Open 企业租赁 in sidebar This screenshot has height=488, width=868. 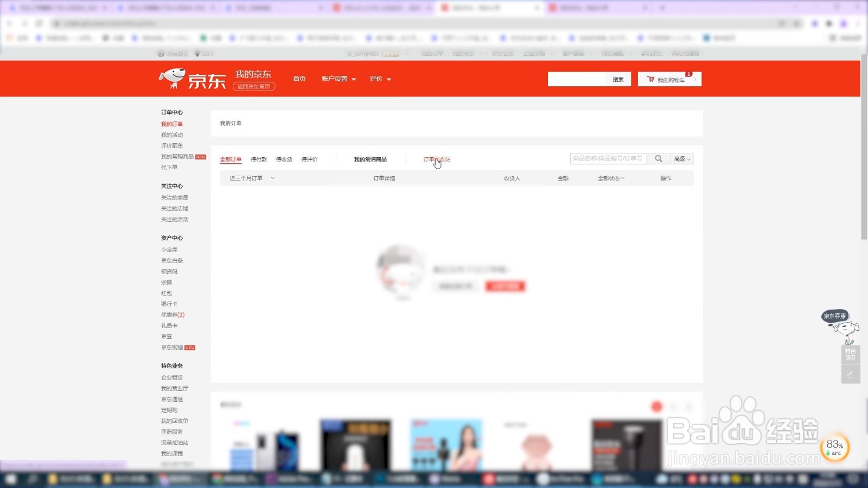172,378
